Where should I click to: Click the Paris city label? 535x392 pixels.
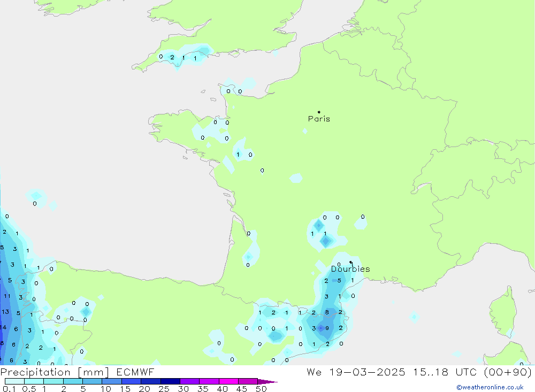(x=319, y=119)
